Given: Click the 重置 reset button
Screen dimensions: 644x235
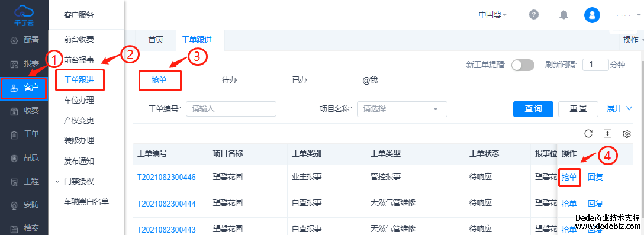Looking at the screenshot, I should point(578,109).
